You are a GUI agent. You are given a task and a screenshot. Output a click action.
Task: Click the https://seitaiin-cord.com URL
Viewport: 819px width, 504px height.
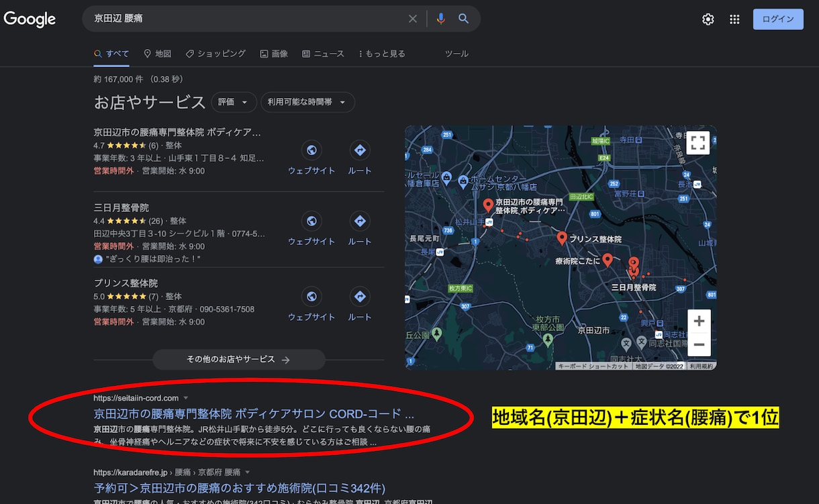click(136, 398)
